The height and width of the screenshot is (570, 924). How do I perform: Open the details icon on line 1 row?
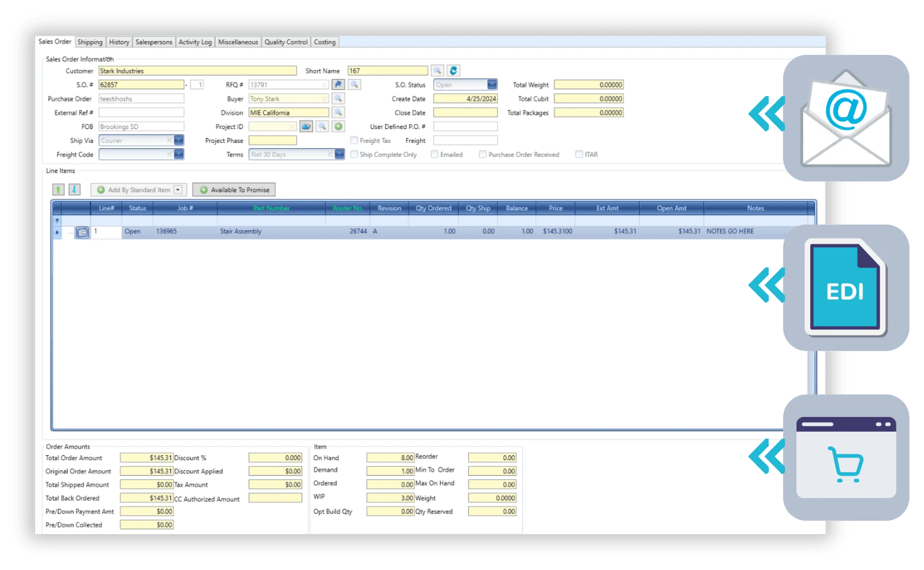point(82,232)
